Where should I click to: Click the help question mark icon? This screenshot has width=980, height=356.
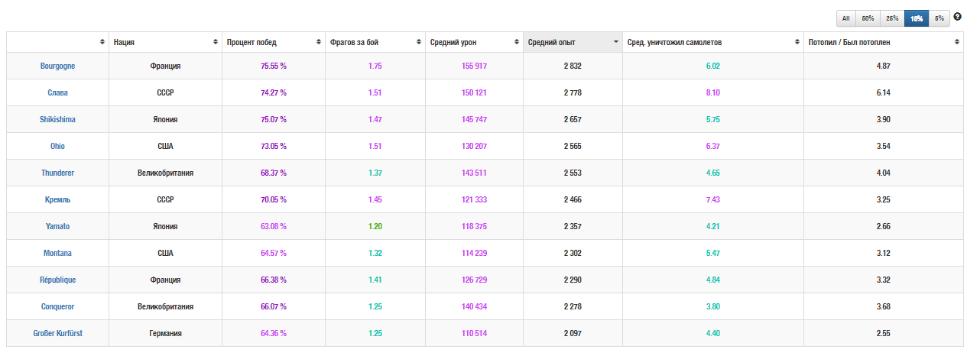957,17
